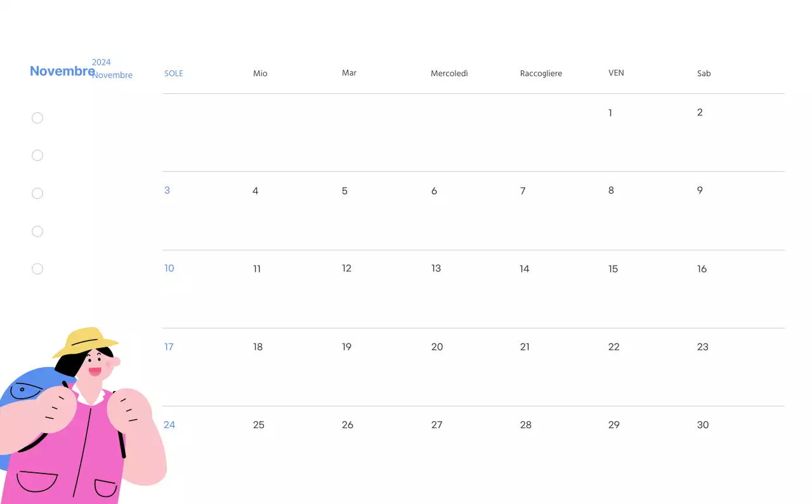Click the Novembre calendar title

point(62,70)
